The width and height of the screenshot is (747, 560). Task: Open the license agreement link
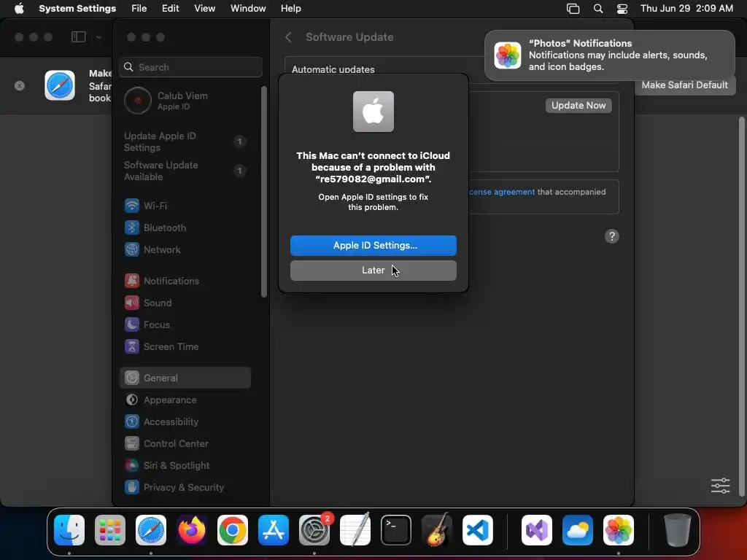(x=502, y=192)
